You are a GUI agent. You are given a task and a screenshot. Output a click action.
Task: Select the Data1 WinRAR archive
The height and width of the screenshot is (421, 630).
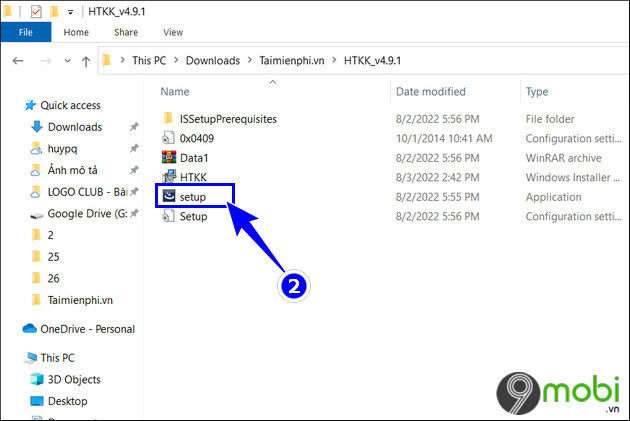coord(195,157)
